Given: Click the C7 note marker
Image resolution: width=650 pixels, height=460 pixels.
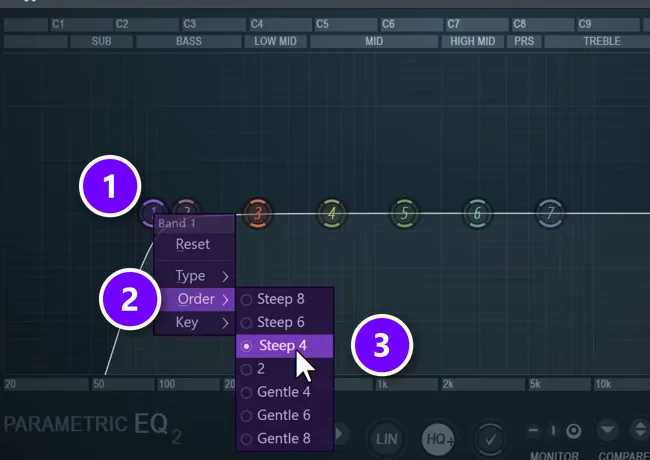Looking at the screenshot, I should pos(454,24).
